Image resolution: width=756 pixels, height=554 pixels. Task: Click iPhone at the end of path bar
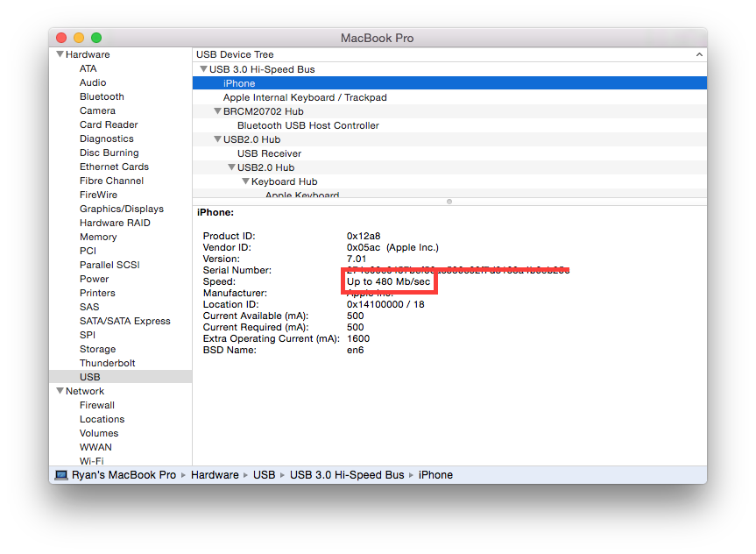[x=435, y=475]
